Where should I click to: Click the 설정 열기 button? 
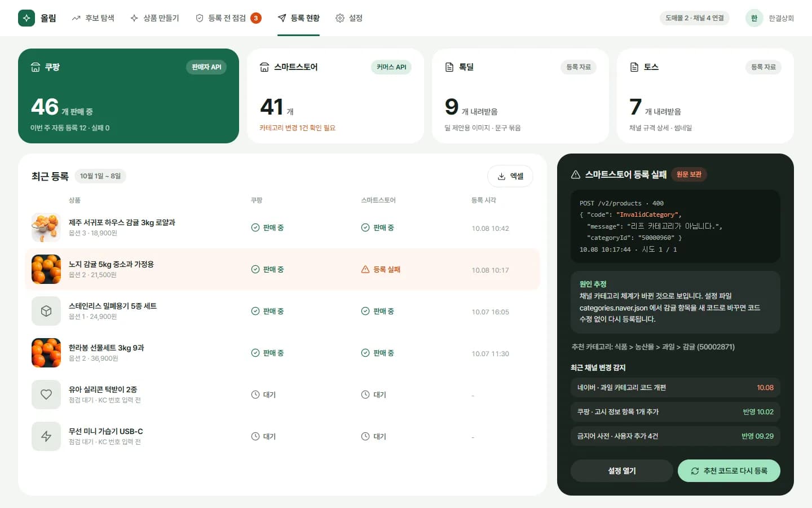pyautogui.click(x=622, y=471)
